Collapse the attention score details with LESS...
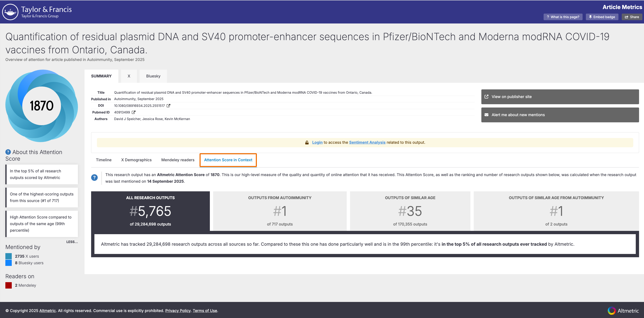Viewport: 644px width, 318px height. [72, 242]
